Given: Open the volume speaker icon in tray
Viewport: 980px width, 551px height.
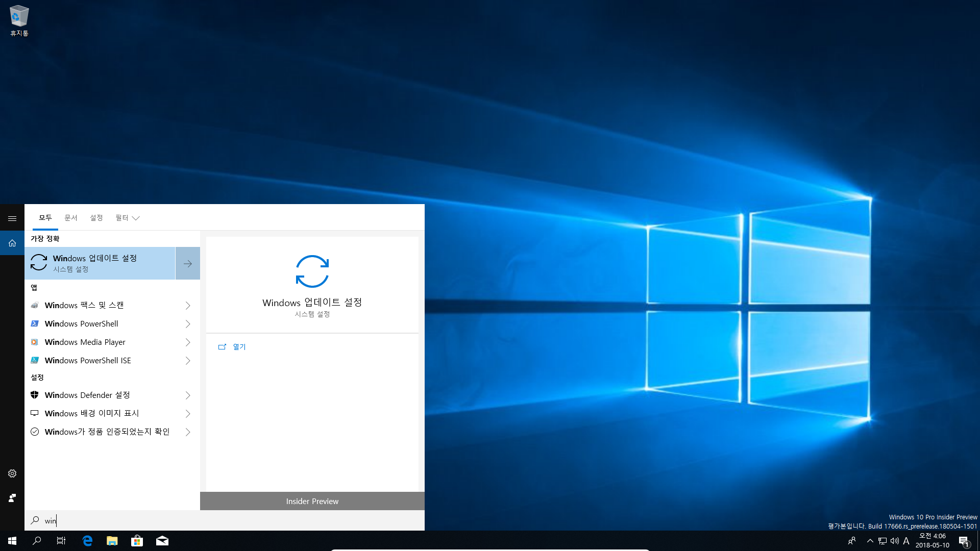Looking at the screenshot, I should click(x=895, y=541).
